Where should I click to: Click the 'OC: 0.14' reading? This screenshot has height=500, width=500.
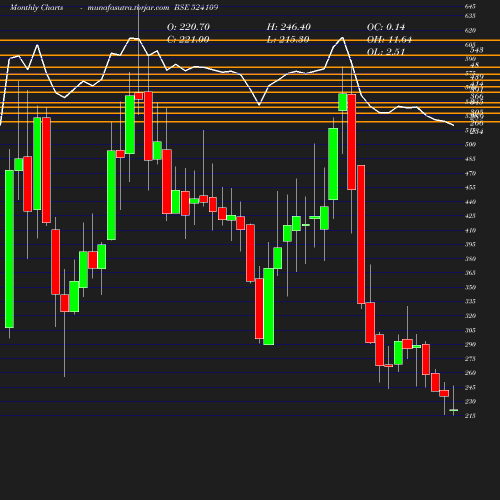pos(386,27)
